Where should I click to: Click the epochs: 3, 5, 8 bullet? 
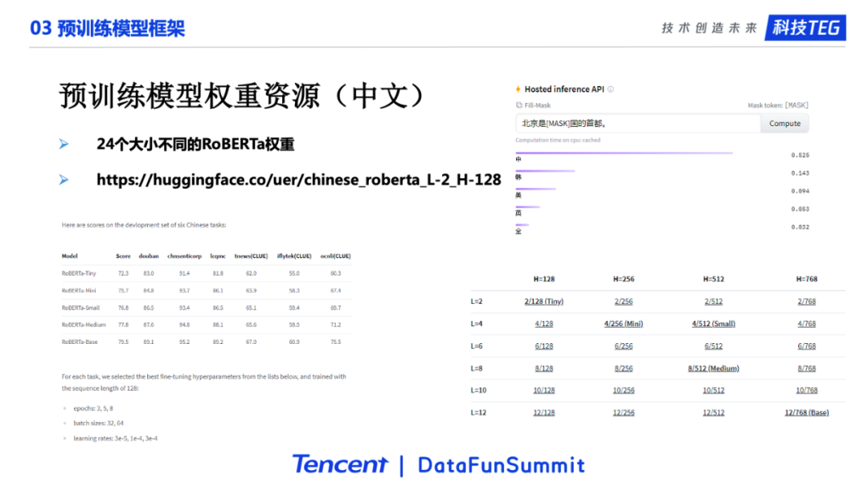click(x=93, y=408)
